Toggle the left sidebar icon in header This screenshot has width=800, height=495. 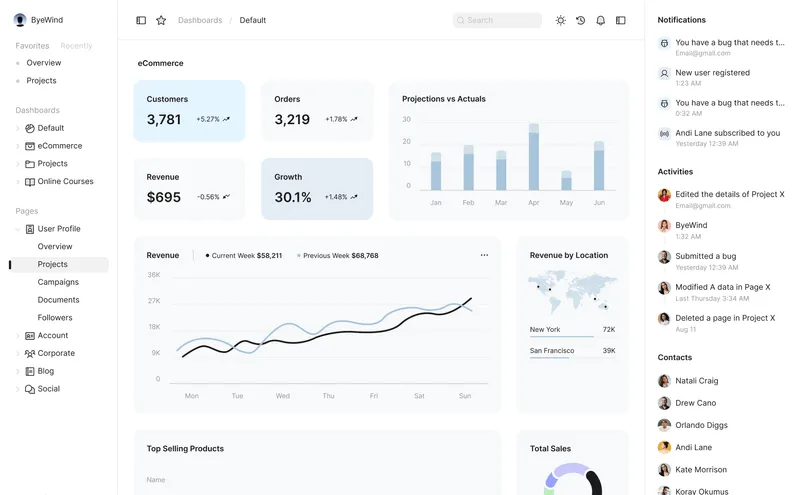tap(141, 20)
